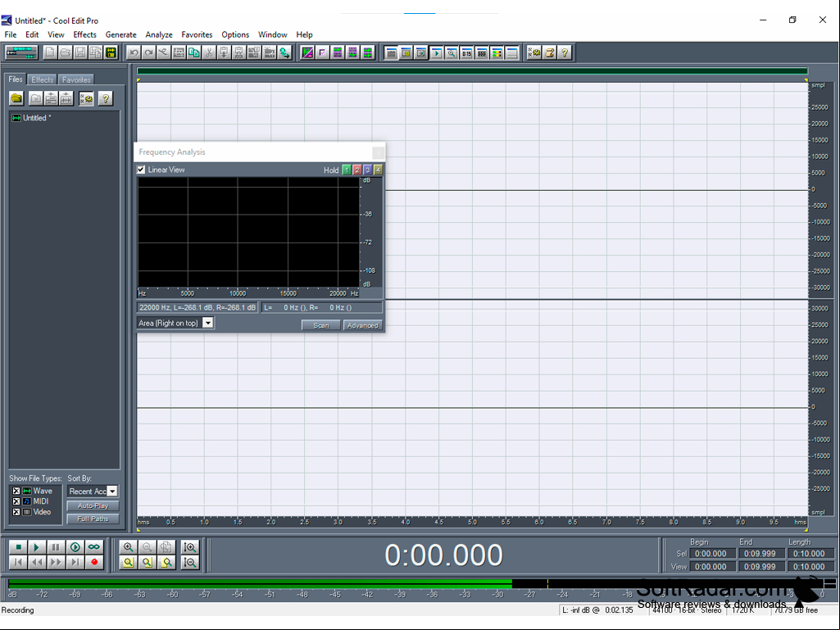Open the toolbar help question mark icon
The image size is (840, 630).
click(x=565, y=52)
